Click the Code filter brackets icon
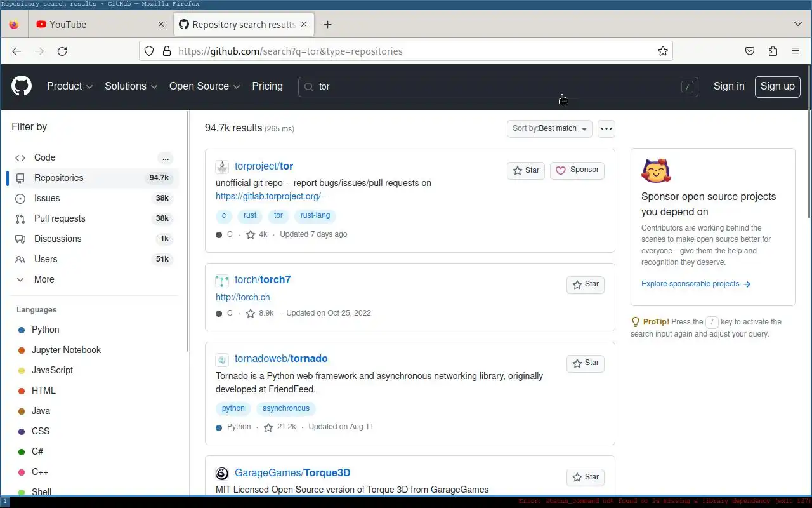Image resolution: width=812 pixels, height=508 pixels. (x=20, y=157)
